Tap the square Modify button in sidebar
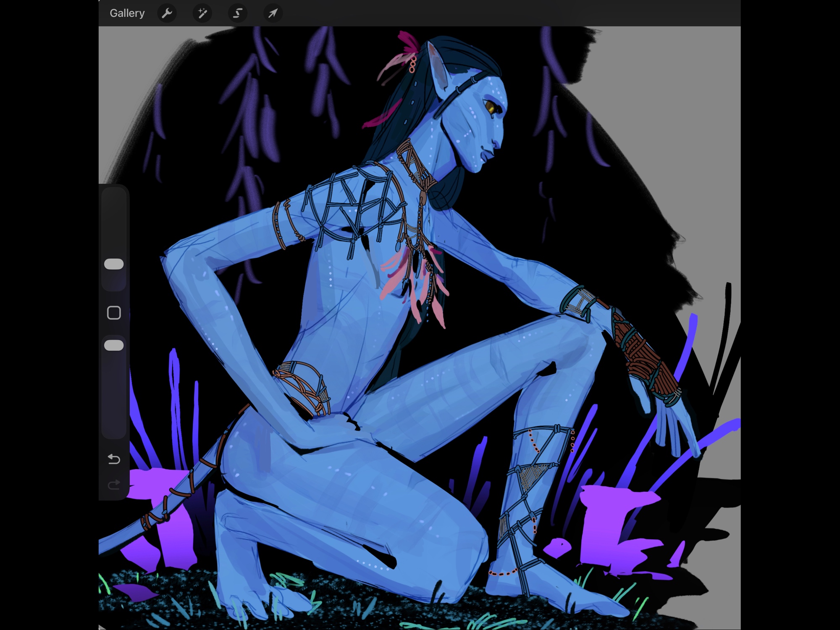Viewport: 840px width, 630px height. click(x=114, y=313)
